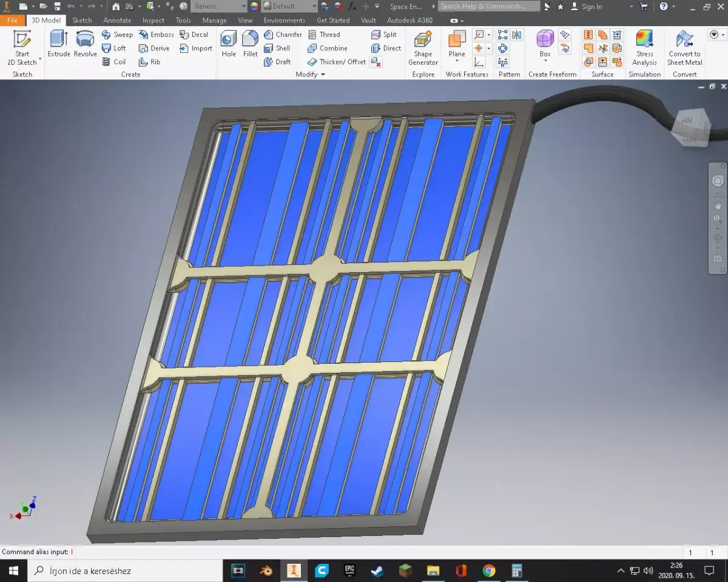Pick the Coil tool

tap(114, 61)
